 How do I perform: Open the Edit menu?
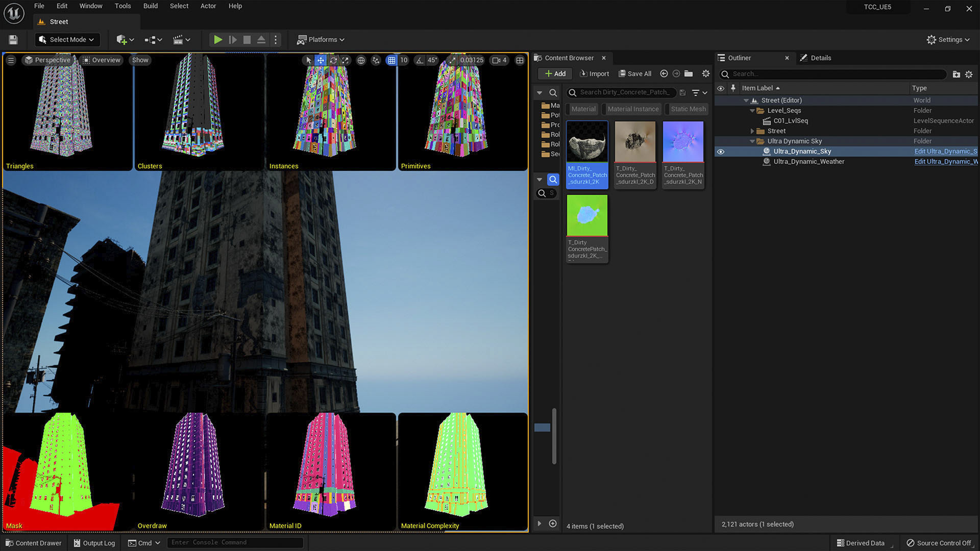coord(62,6)
